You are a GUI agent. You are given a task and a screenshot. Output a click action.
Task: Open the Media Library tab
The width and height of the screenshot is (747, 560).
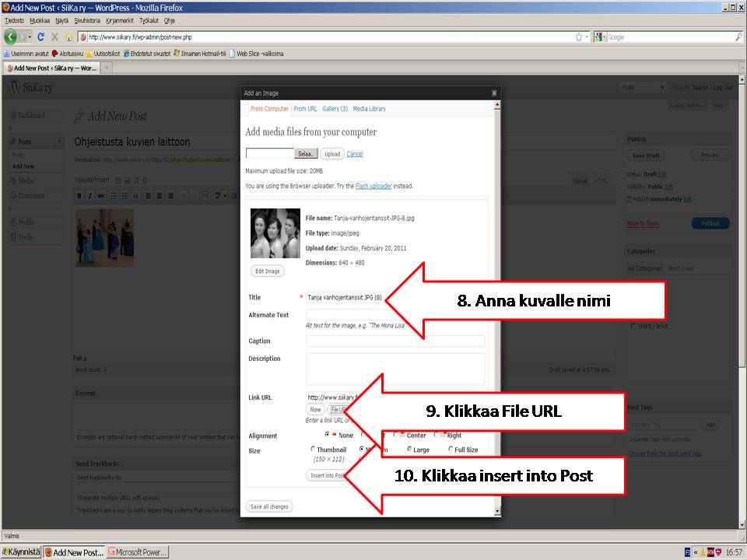coord(369,109)
